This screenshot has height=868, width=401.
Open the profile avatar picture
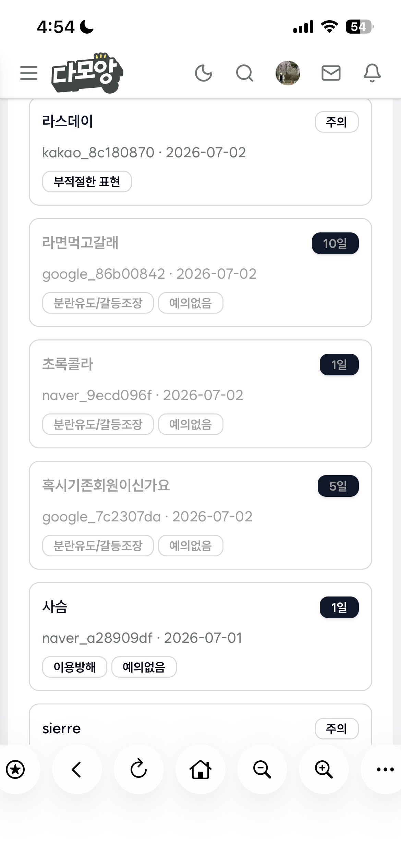288,73
